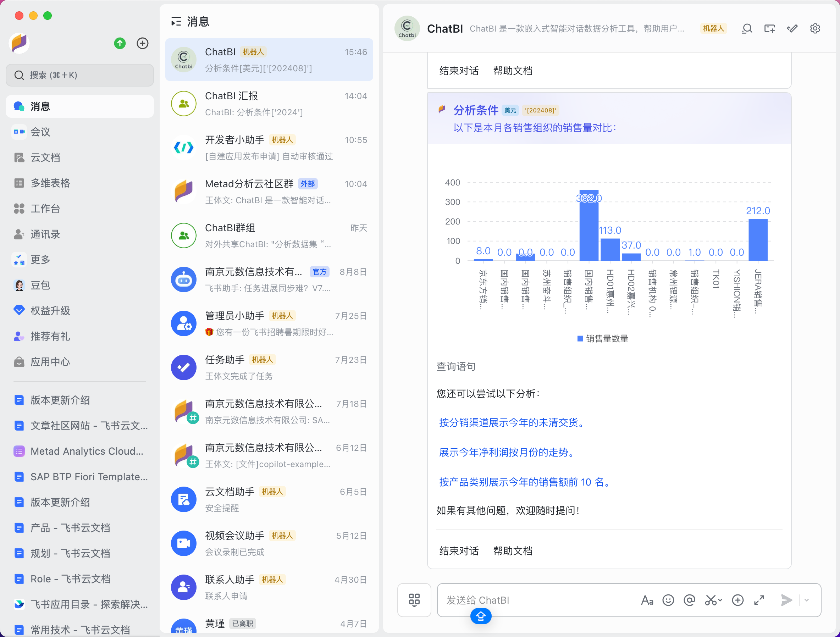
Task: Click the blue upload arrow below the input box
Action: (481, 616)
